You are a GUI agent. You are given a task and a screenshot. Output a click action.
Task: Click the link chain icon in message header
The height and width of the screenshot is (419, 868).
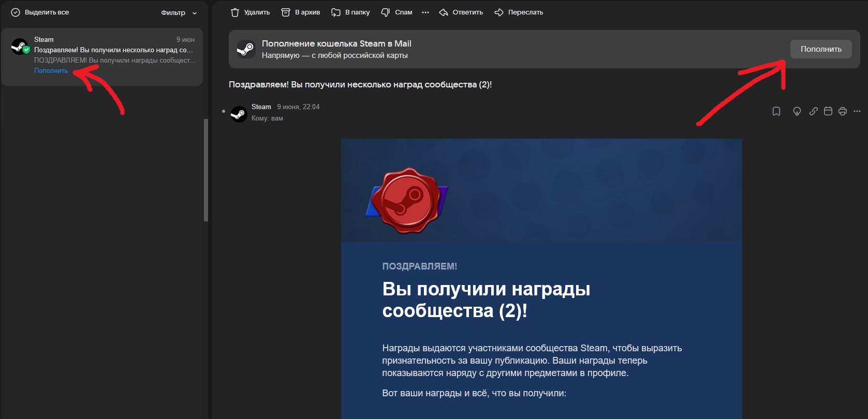tap(814, 111)
